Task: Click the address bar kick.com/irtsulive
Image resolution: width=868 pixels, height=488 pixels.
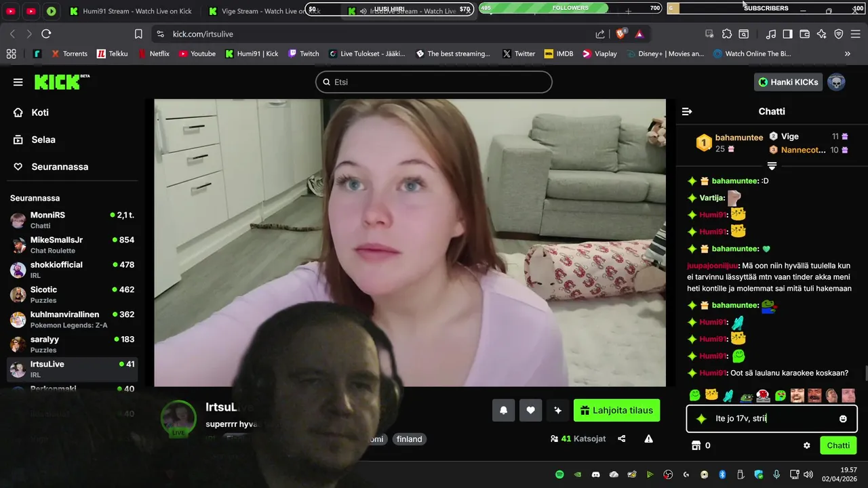Action: pos(203,34)
